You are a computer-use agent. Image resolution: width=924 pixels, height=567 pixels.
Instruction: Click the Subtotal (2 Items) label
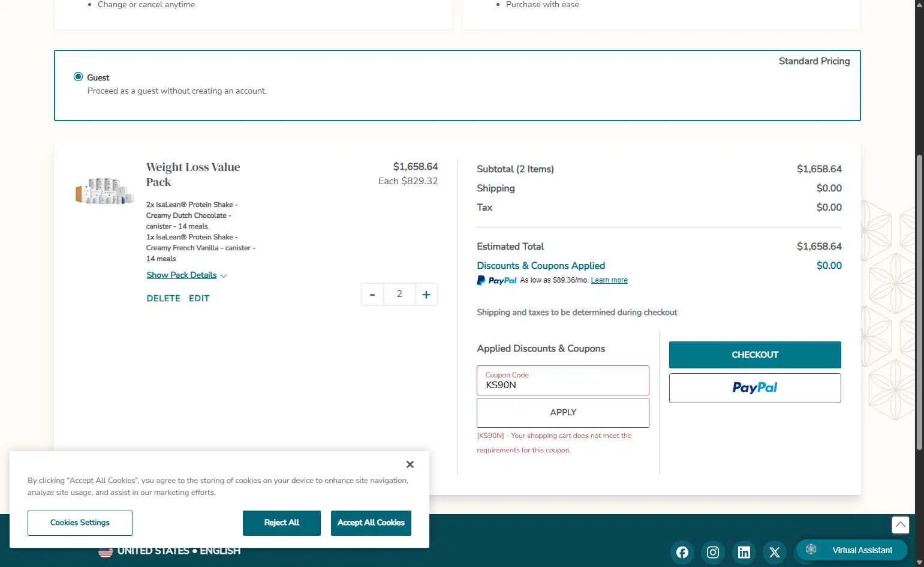(x=515, y=169)
